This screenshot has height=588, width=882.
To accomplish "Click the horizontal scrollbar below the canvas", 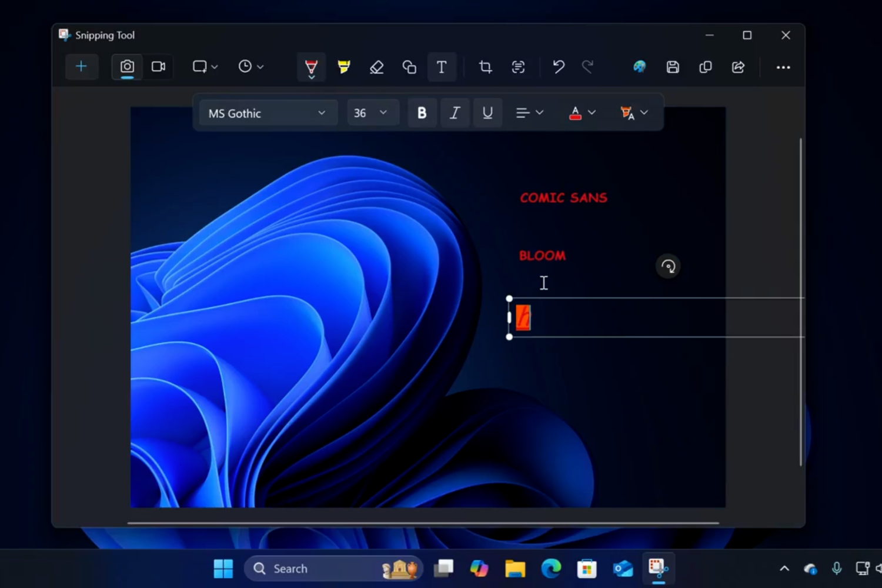I will tap(423, 523).
